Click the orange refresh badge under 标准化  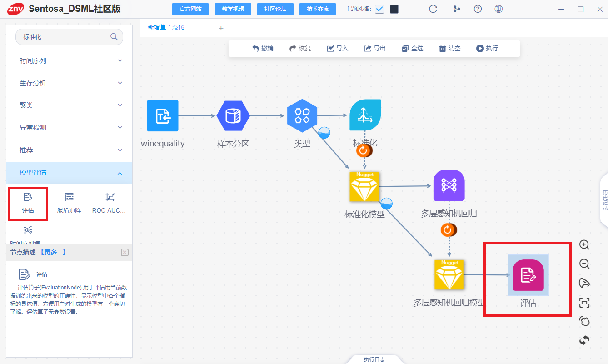pos(364,150)
